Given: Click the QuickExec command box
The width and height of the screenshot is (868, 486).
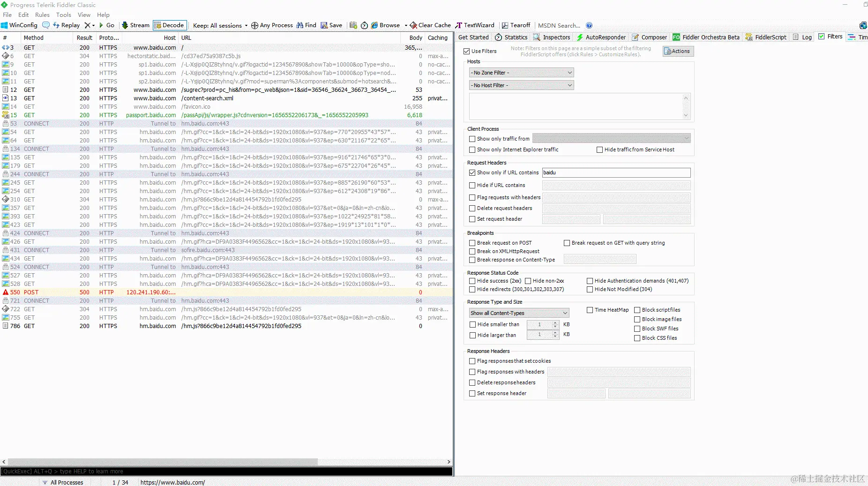Looking at the screenshot, I should (226, 471).
